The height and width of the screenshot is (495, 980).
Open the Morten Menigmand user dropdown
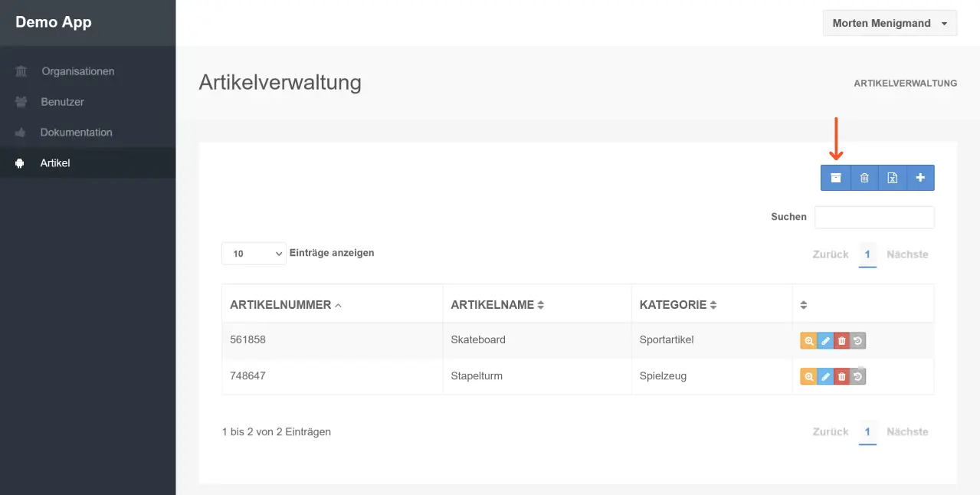pos(890,23)
